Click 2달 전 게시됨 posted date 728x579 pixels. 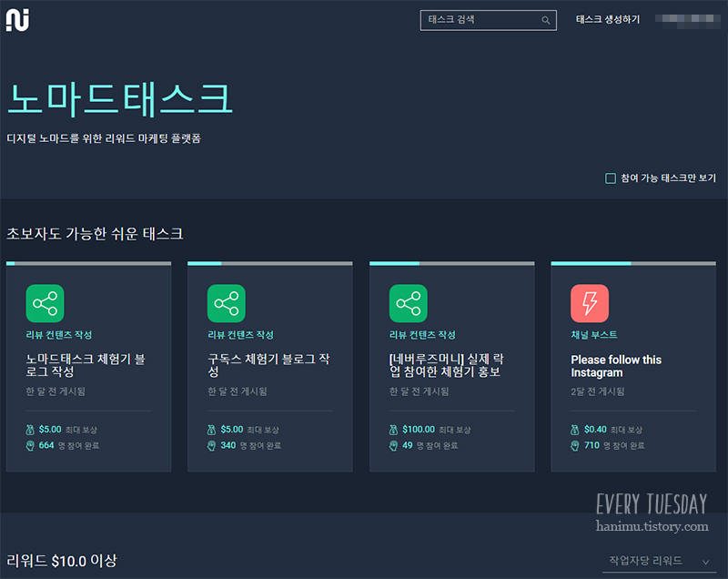(x=598, y=391)
